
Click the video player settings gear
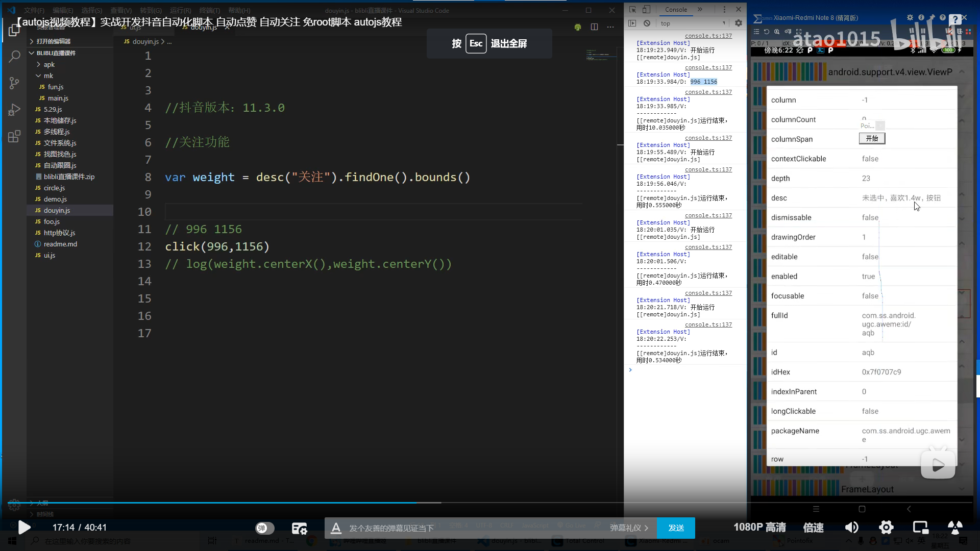coord(886,528)
